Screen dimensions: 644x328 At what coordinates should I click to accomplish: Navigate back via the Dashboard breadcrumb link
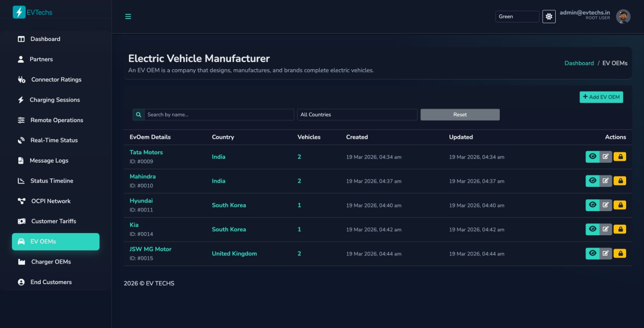(579, 63)
